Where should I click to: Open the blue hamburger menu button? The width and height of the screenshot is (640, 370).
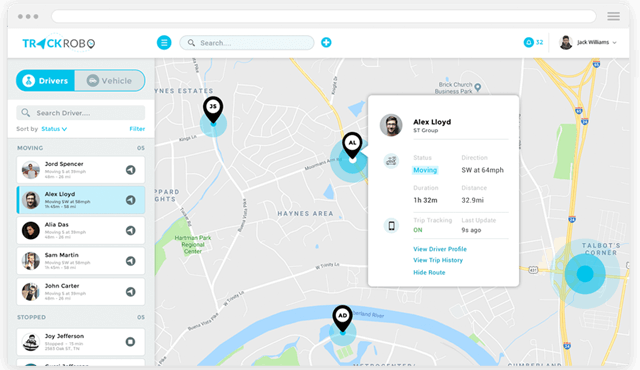pos(164,42)
